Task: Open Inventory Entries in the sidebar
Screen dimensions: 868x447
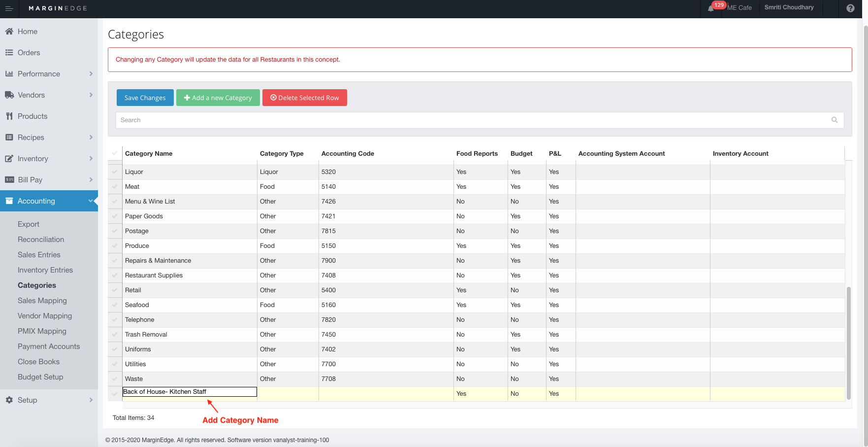Action: (45, 270)
